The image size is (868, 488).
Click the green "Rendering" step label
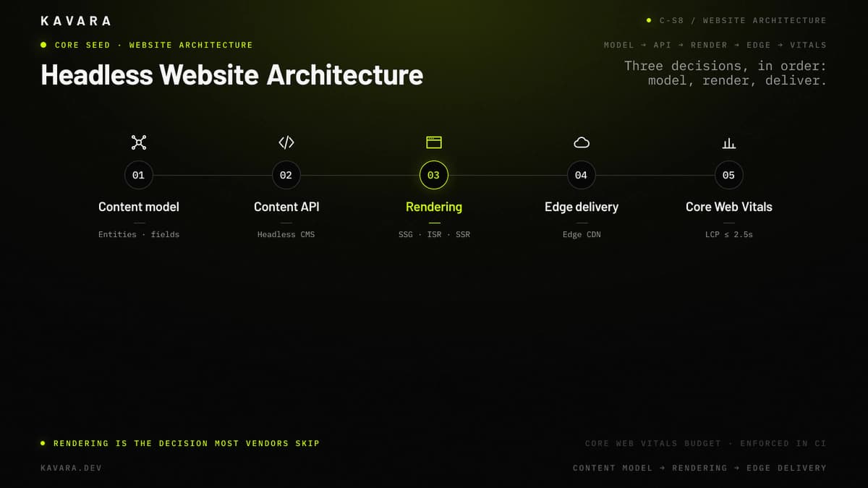pyautogui.click(x=434, y=207)
